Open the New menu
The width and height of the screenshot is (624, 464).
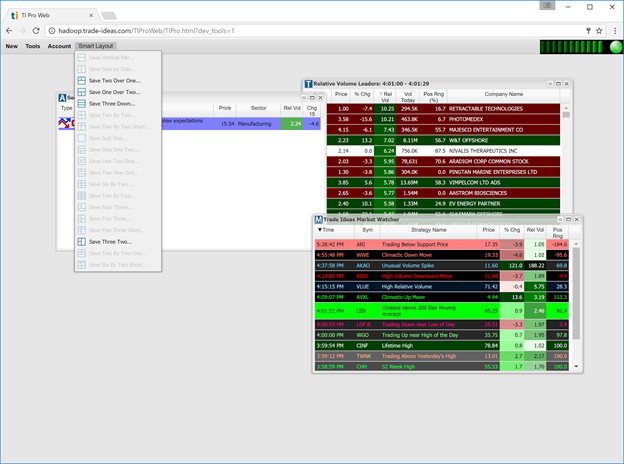pyautogui.click(x=12, y=46)
